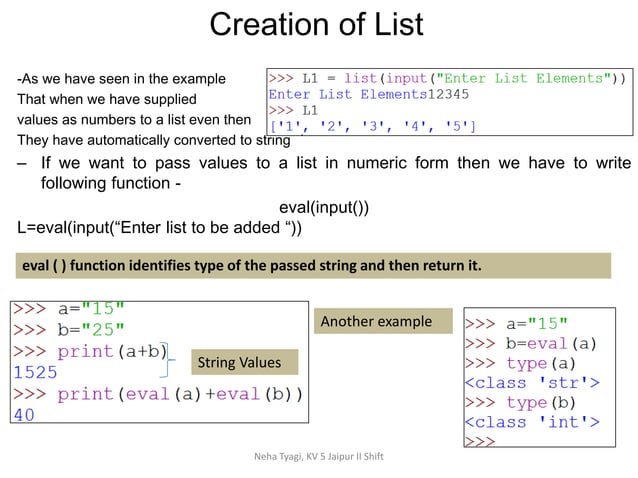Click a="15" in the right code box
The image size is (638, 478).
click(516, 324)
